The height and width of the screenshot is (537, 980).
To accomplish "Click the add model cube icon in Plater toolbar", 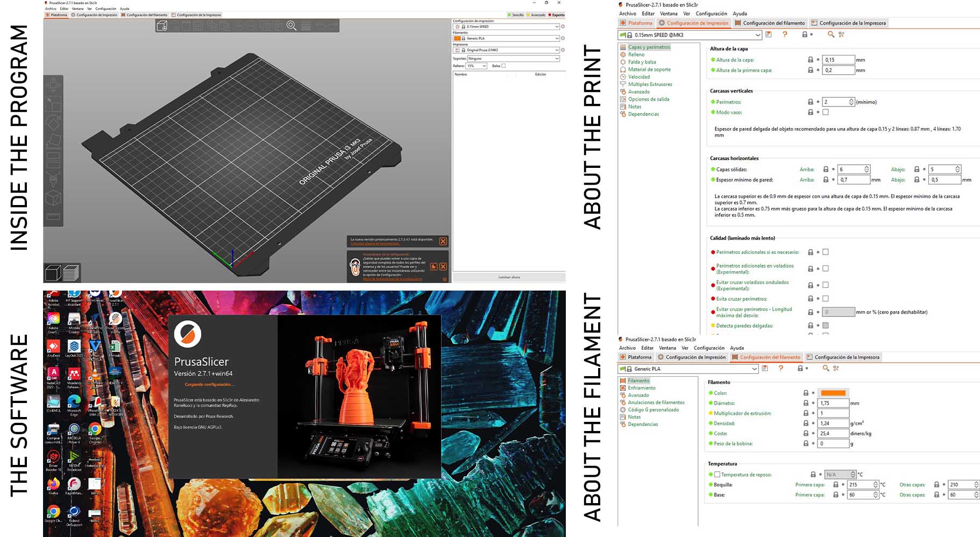I will [x=162, y=26].
